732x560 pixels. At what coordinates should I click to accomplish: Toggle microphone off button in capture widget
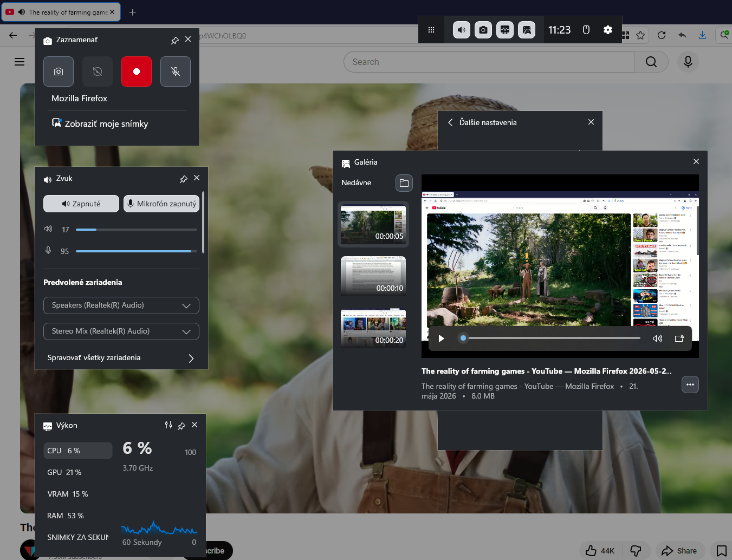point(176,71)
